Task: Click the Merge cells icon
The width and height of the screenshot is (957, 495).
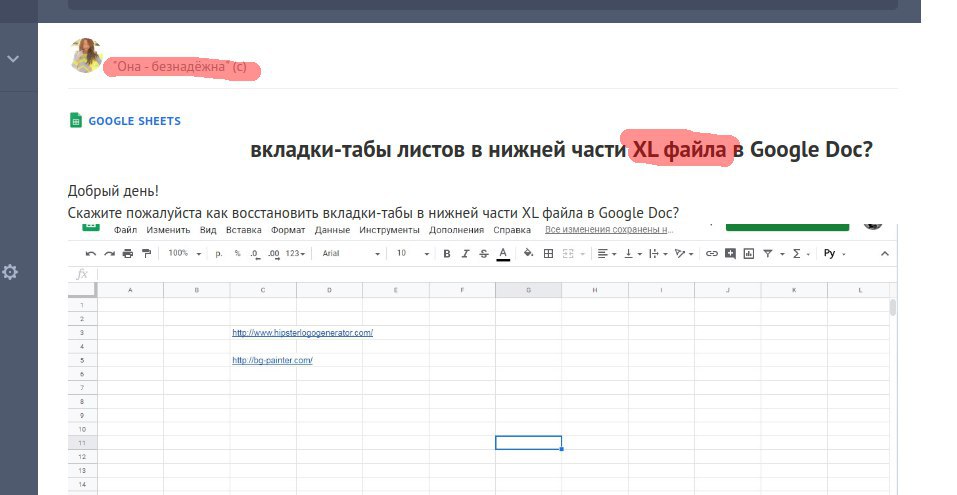Action: (x=568, y=253)
